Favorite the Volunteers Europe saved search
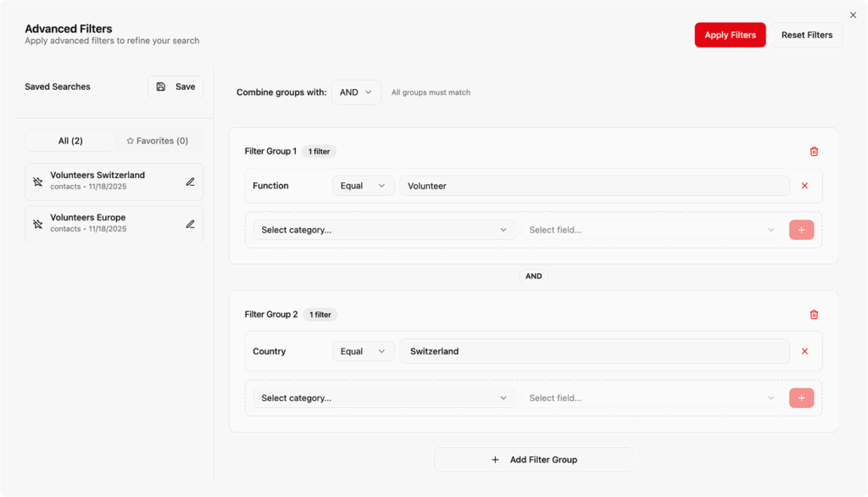 38,224
